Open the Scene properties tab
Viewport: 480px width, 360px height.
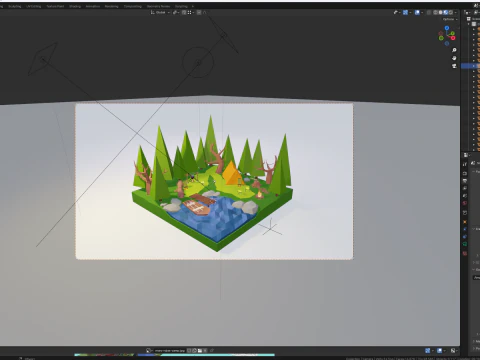[x=465, y=196]
